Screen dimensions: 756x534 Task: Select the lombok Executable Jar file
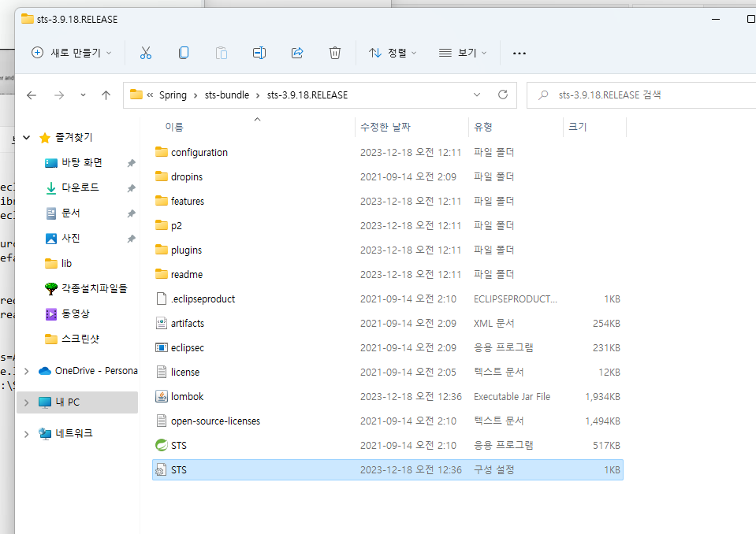click(x=388, y=397)
